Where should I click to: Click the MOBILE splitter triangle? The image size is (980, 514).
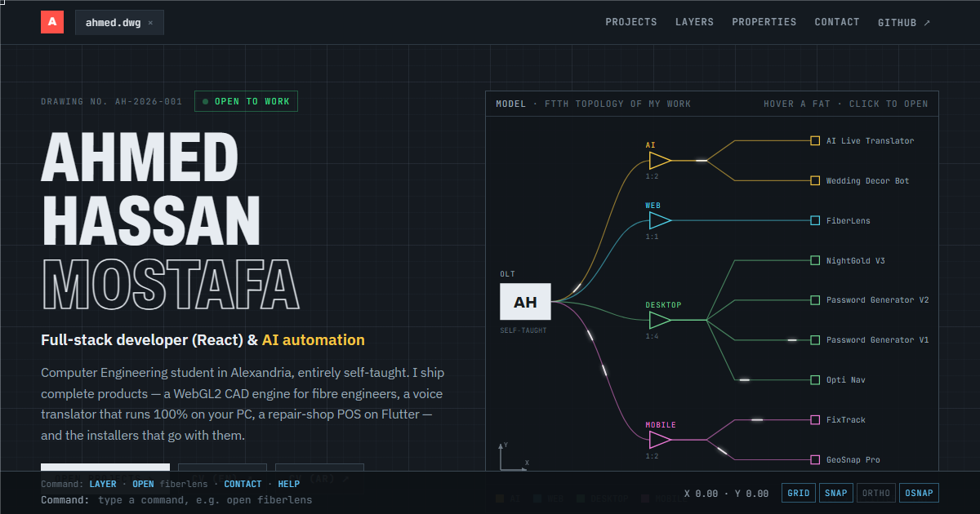click(660, 440)
